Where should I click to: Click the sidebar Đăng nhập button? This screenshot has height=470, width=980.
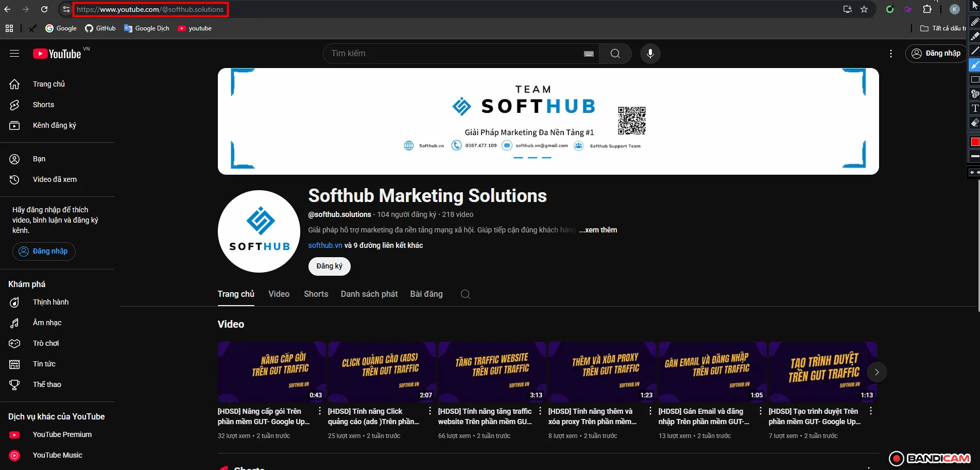tap(44, 251)
